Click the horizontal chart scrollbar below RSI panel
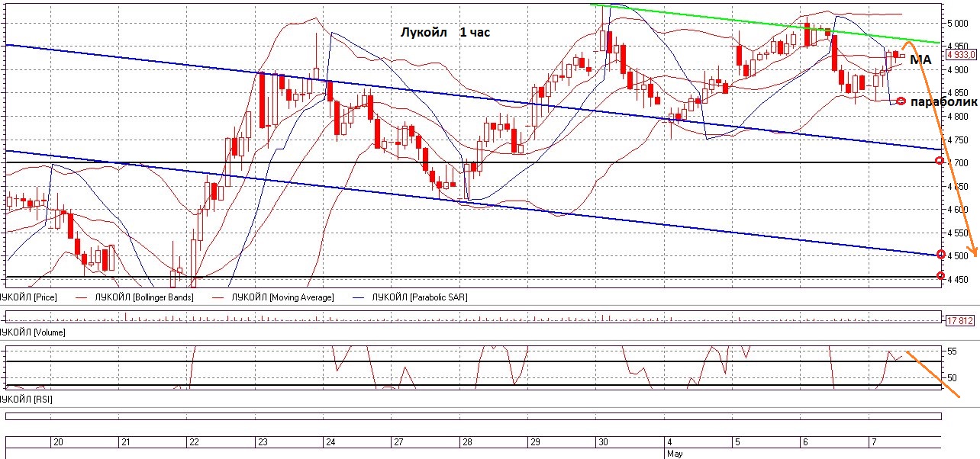The height and width of the screenshot is (459, 980). pyautogui.click(x=473, y=416)
